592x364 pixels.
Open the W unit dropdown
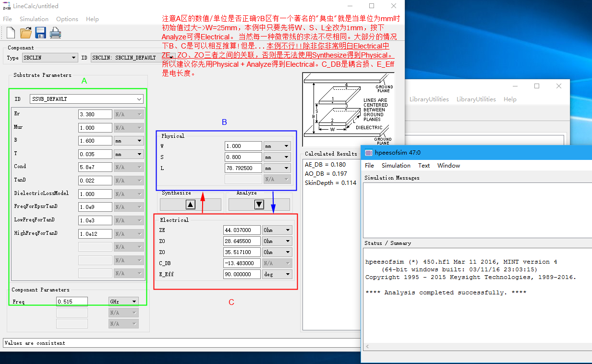click(278, 146)
